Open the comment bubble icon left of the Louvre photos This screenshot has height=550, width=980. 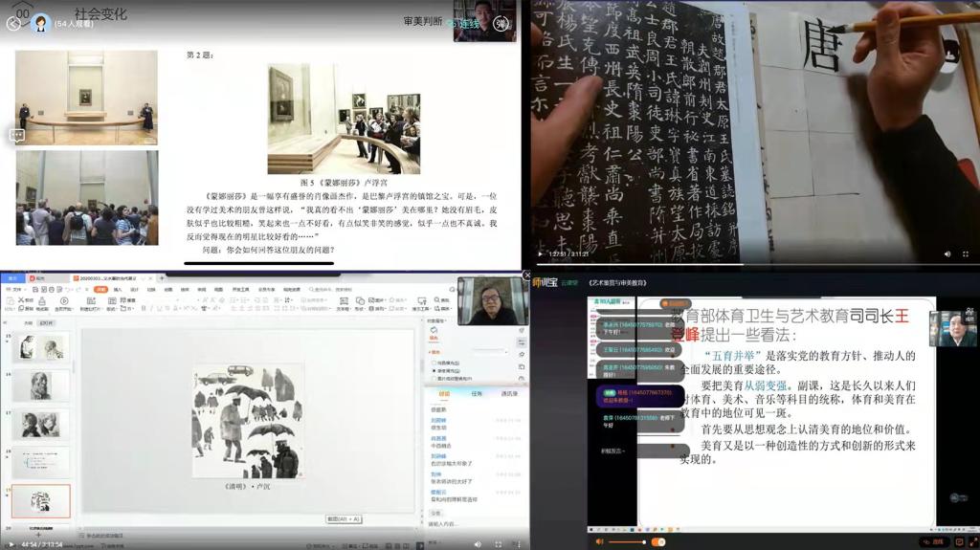pos(17,135)
